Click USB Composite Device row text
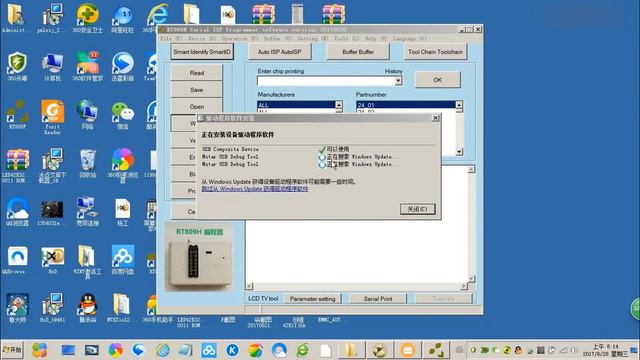 pos(230,149)
